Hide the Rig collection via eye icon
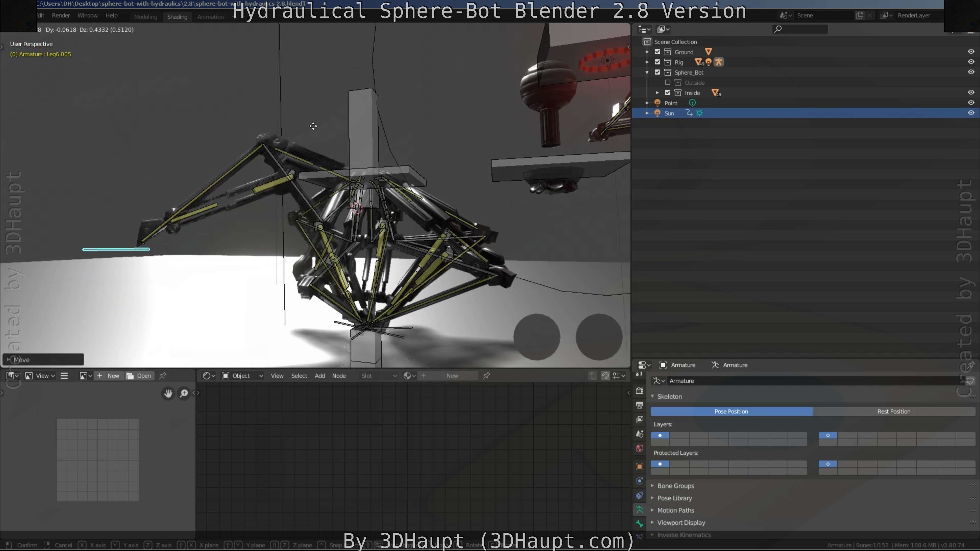Viewport: 980px width, 551px height. click(971, 61)
